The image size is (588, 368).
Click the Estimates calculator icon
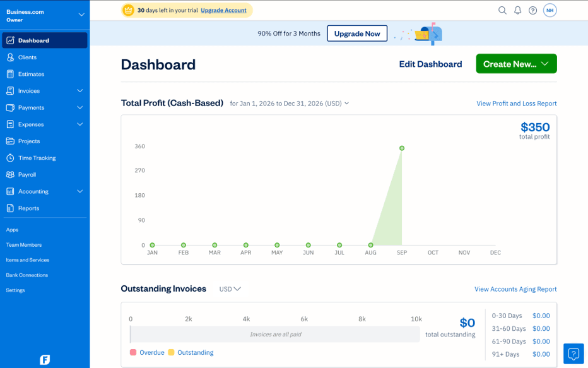tap(11, 74)
